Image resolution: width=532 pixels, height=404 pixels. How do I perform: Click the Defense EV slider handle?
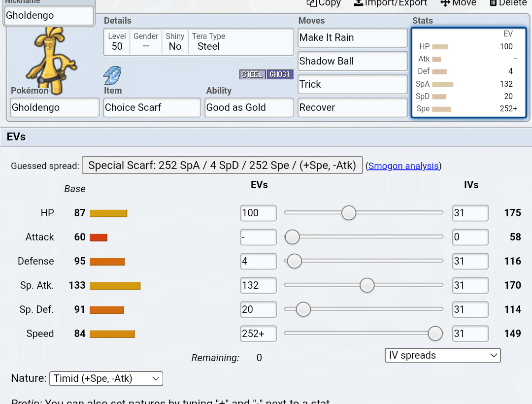pos(294,261)
